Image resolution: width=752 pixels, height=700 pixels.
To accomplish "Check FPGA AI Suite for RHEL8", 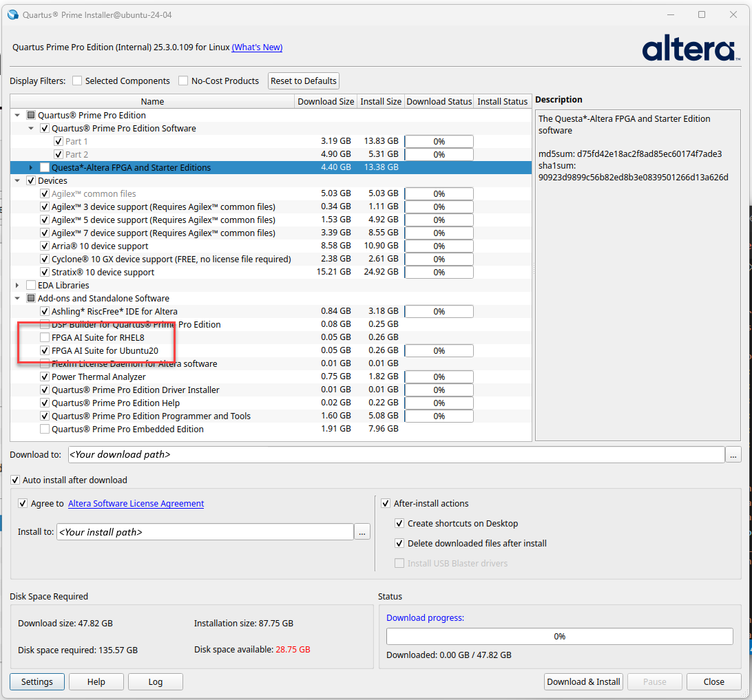I will pyautogui.click(x=45, y=337).
